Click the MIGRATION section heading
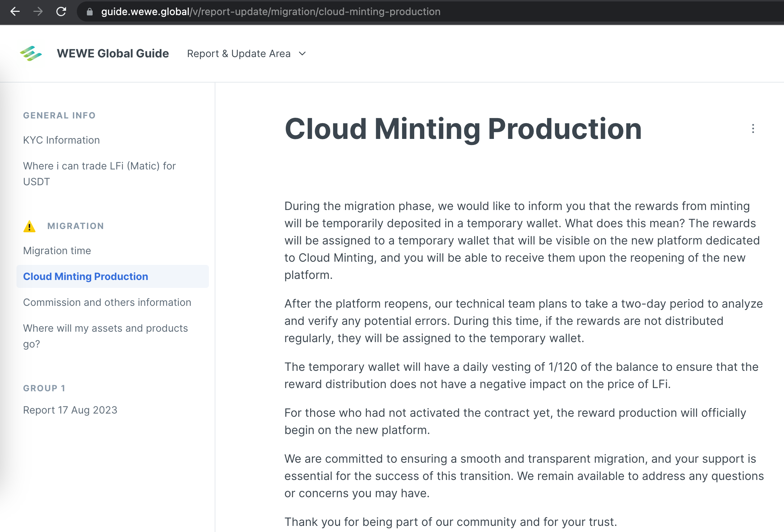 pos(76,226)
